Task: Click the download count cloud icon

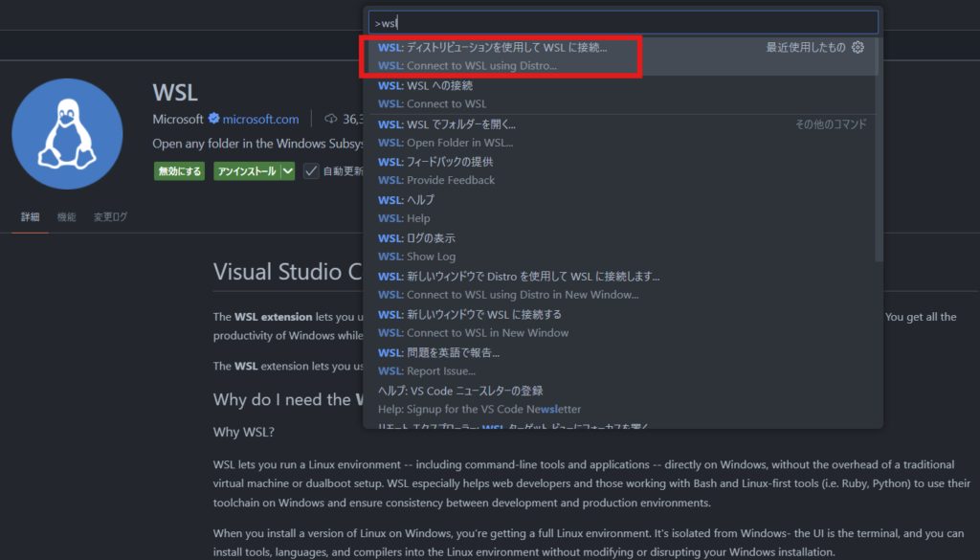Action: pos(331,120)
